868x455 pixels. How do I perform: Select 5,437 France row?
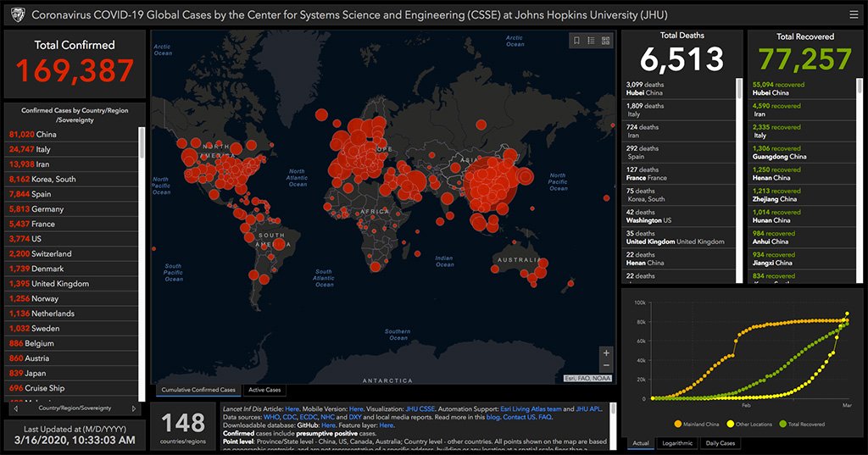71,225
